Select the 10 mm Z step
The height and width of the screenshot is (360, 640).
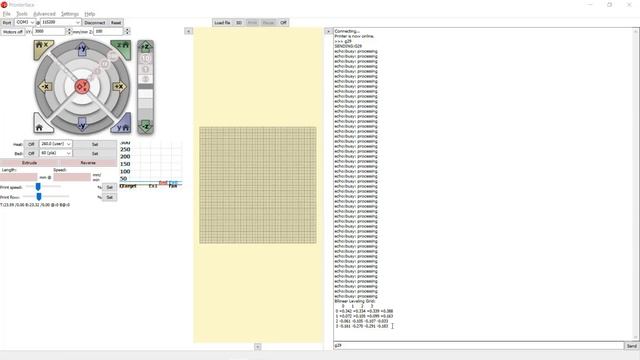point(145,59)
